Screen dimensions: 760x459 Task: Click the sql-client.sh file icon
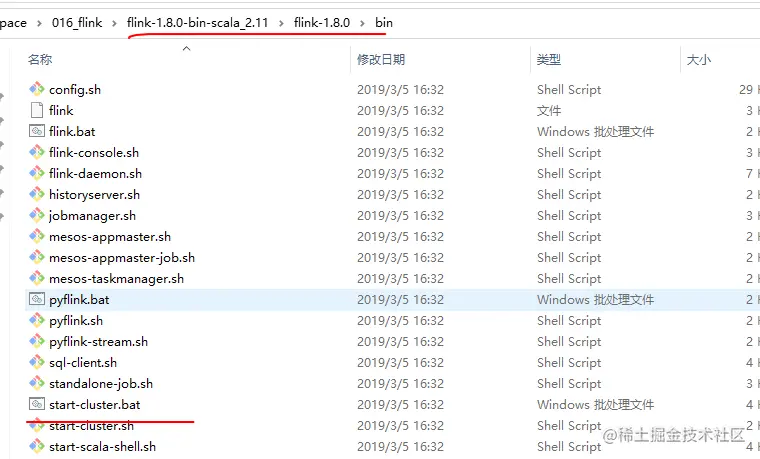(x=37, y=363)
